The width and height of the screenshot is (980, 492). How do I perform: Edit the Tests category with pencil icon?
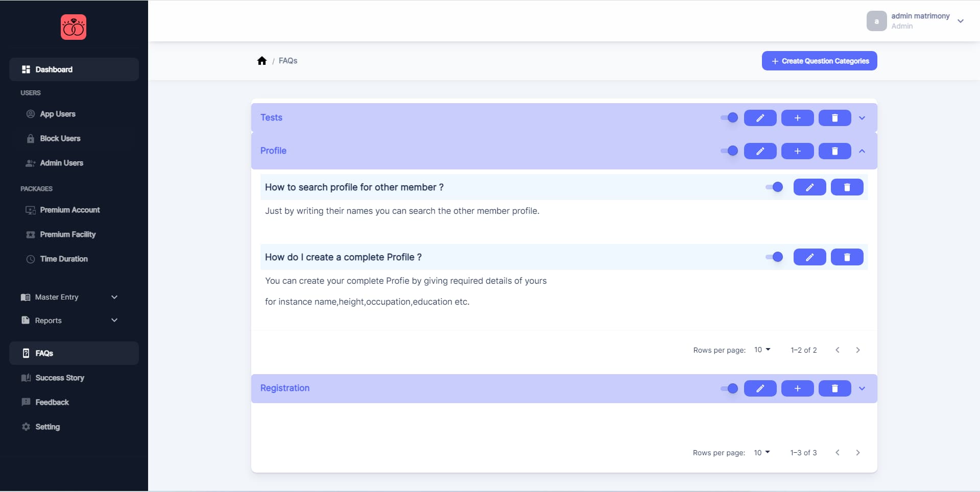pos(760,118)
